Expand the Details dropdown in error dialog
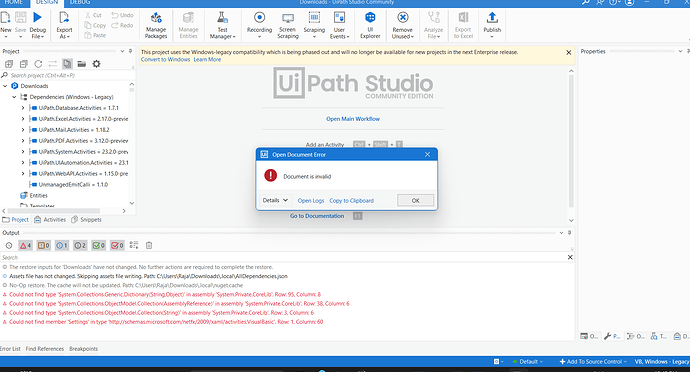Image resolution: width=690 pixels, height=372 pixels. pyautogui.click(x=275, y=200)
